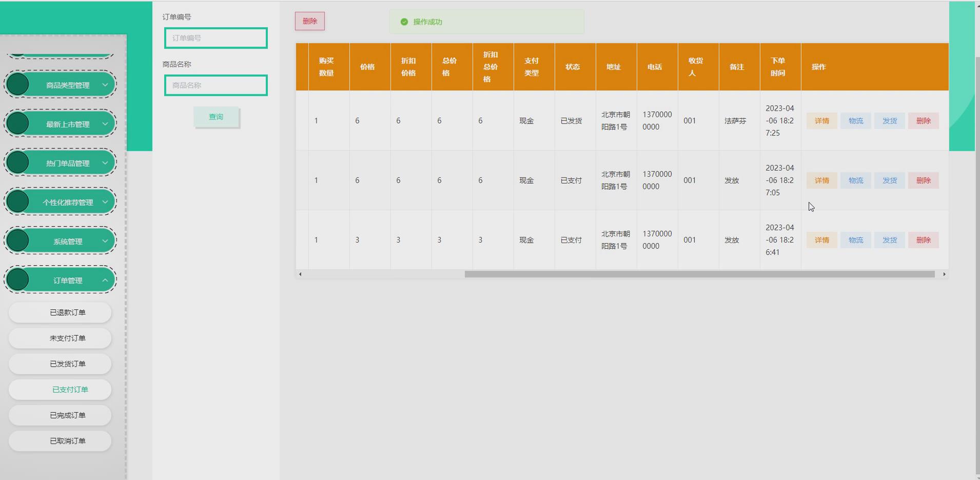Viewport: 980px width, 480px height.
Task: Collapse 订单管理 chevron
Action: pyautogui.click(x=105, y=280)
